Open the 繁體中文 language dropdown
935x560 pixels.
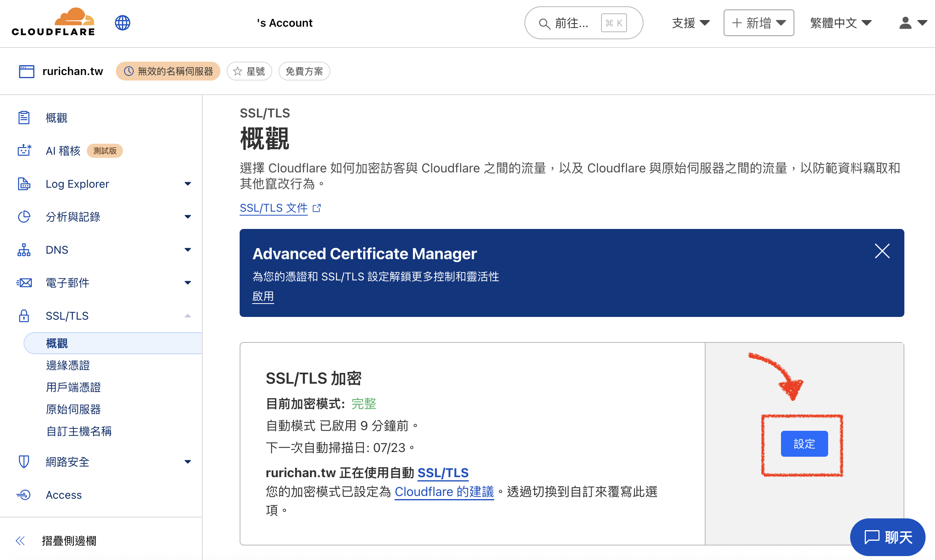click(841, 23)
